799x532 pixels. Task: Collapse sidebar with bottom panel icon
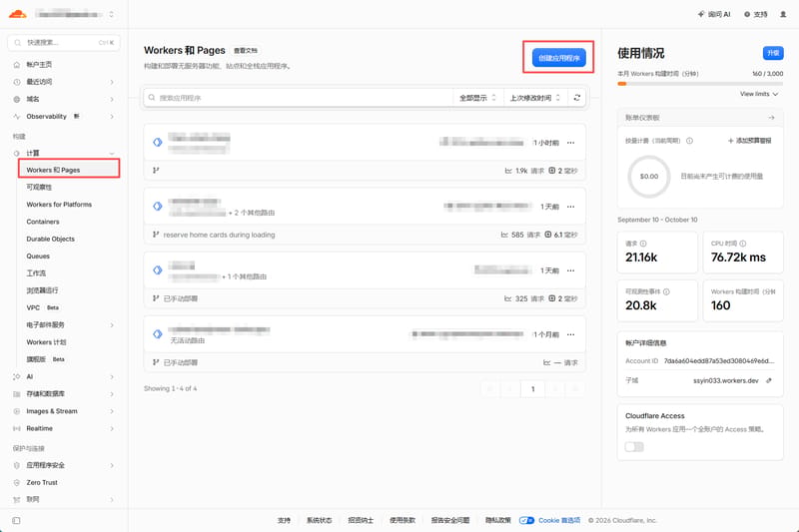point(16,520)
